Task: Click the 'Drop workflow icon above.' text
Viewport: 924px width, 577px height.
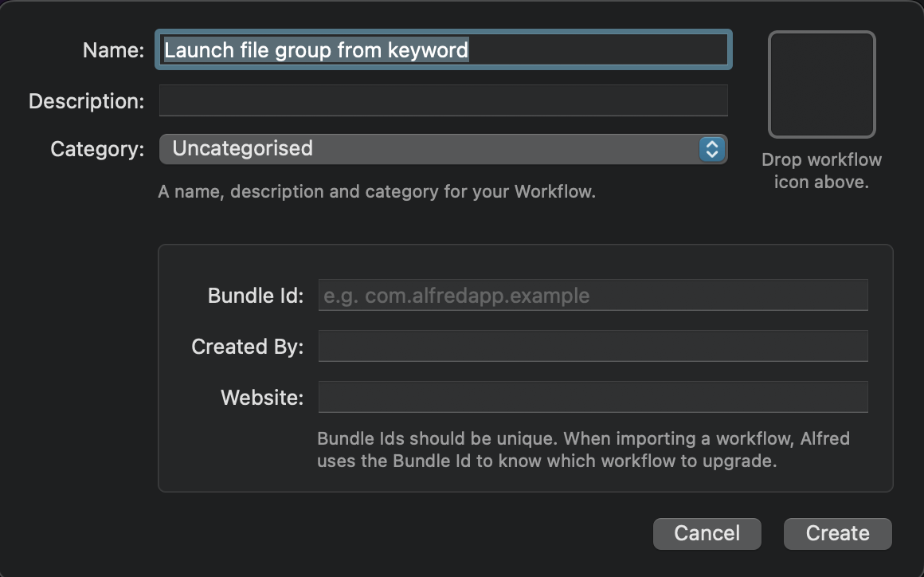Action: click(821, 171)
